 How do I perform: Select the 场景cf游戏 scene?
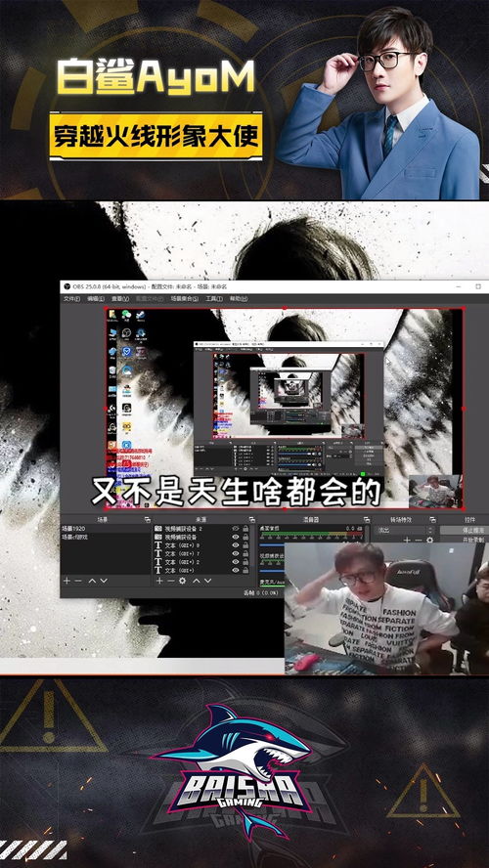[x=106, y=537]
